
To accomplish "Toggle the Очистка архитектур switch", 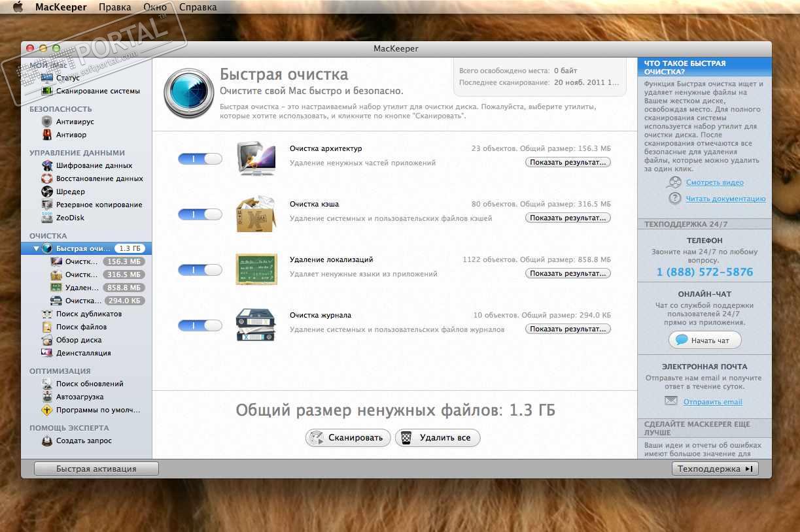I will [200, 159].
